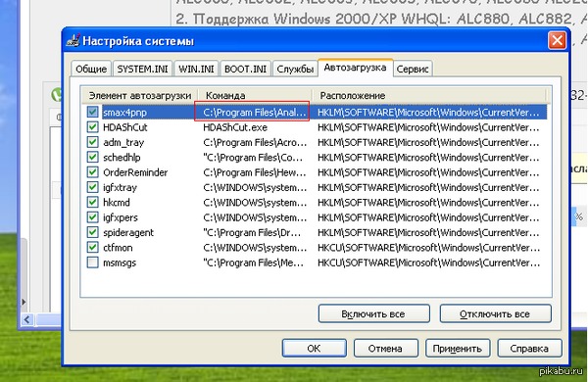
Task: Select the hkcmd item name
Action: point(117,203)
